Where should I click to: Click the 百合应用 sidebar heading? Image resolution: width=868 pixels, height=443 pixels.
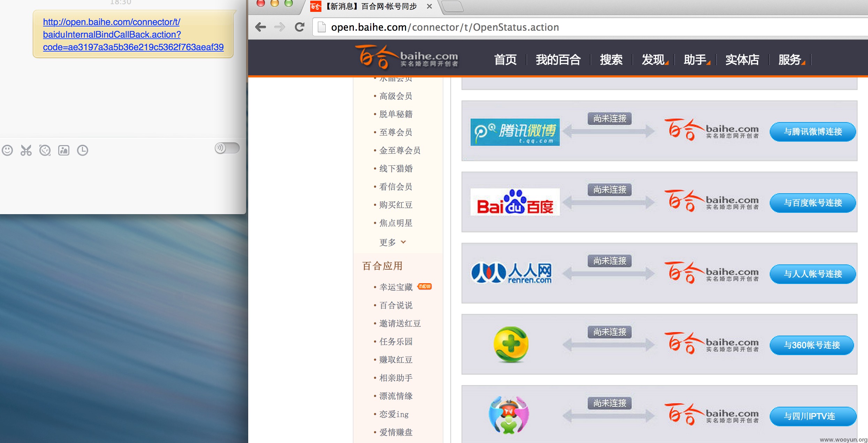pos(382,266)
